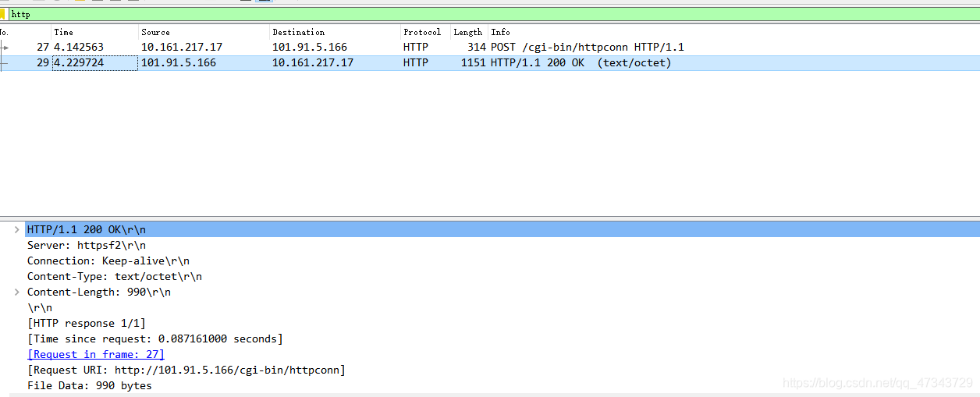Expand the 'HTTP/1.1 200 OK' detail line

(x=17, y=229)
